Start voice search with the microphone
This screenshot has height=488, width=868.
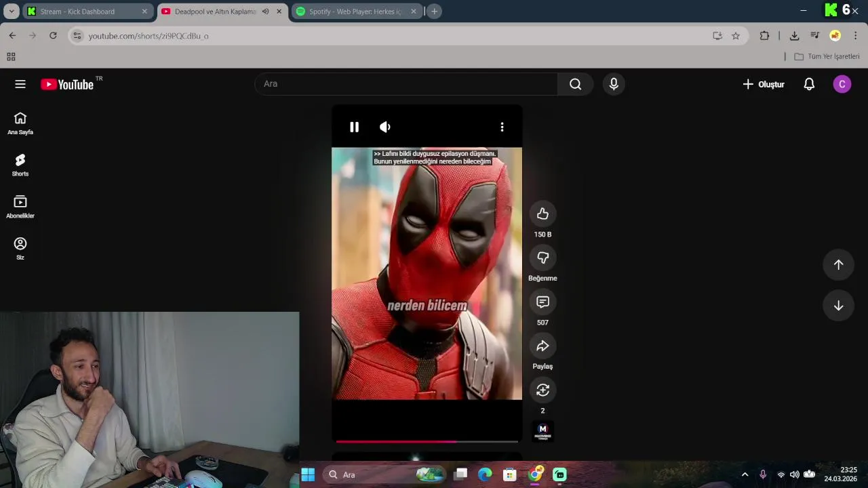pos(614,84)
